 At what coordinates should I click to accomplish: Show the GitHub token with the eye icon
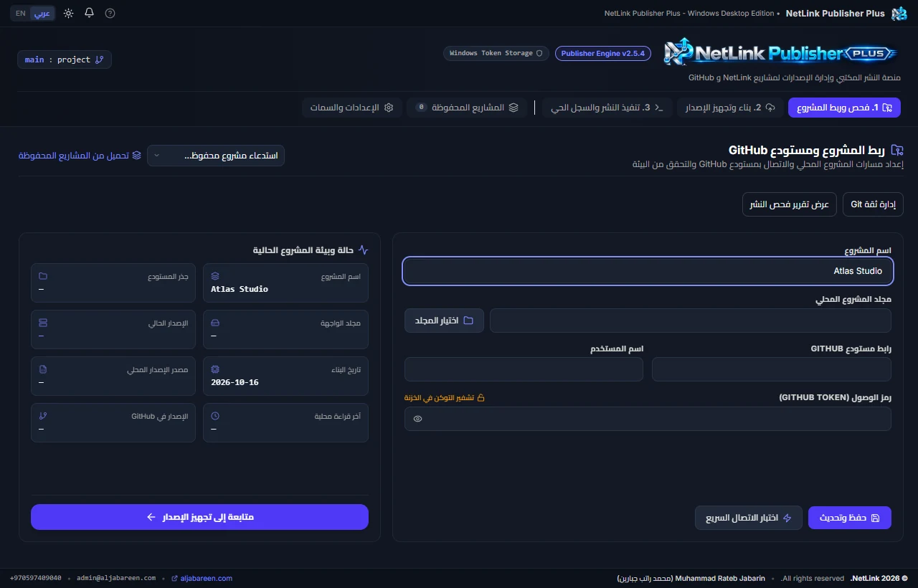pyautogui.click(x=418, y=419)
